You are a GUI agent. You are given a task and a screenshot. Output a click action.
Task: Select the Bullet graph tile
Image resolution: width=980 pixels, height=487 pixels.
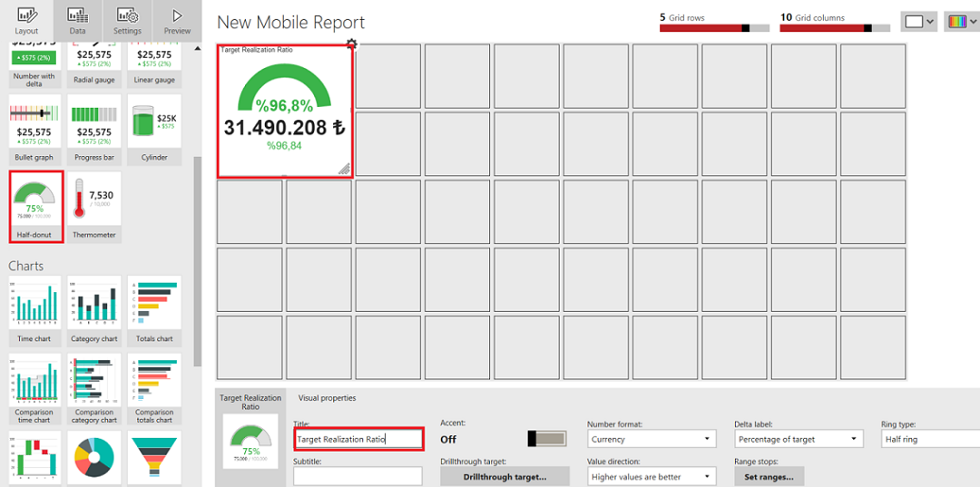click(35, 130)
